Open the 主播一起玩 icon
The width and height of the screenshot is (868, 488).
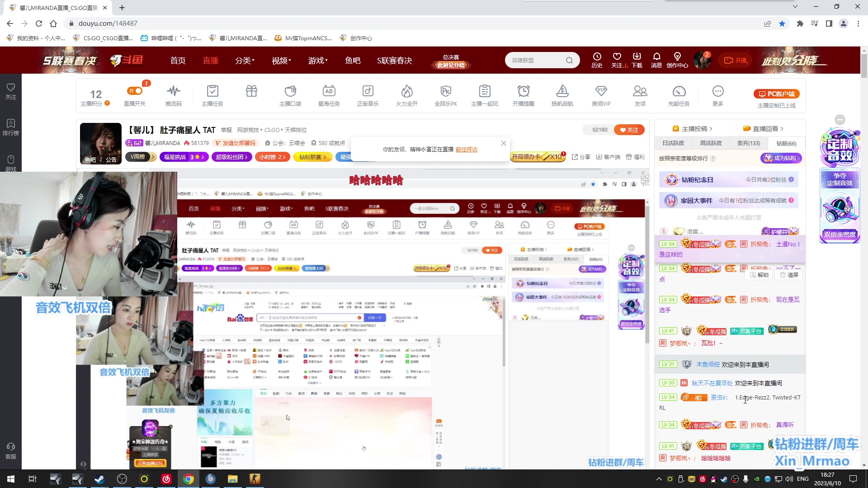tap(485, 91)
